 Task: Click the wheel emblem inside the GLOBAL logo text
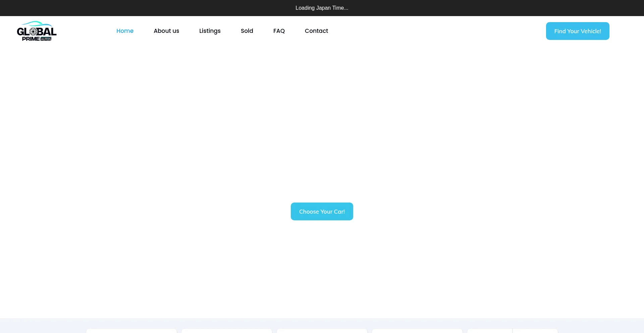33,32
